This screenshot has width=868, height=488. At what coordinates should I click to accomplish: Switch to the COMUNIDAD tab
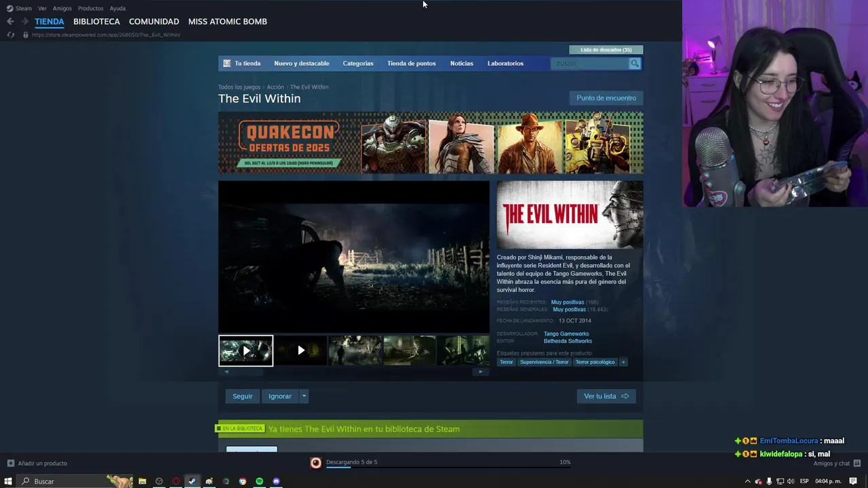pos(154,22)
